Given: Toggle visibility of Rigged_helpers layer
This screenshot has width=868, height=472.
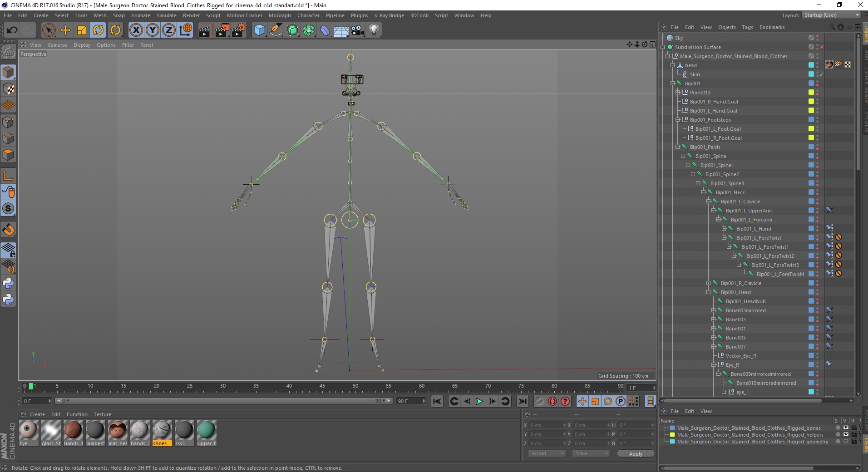Looking at the screenshot, I should 846,435.
